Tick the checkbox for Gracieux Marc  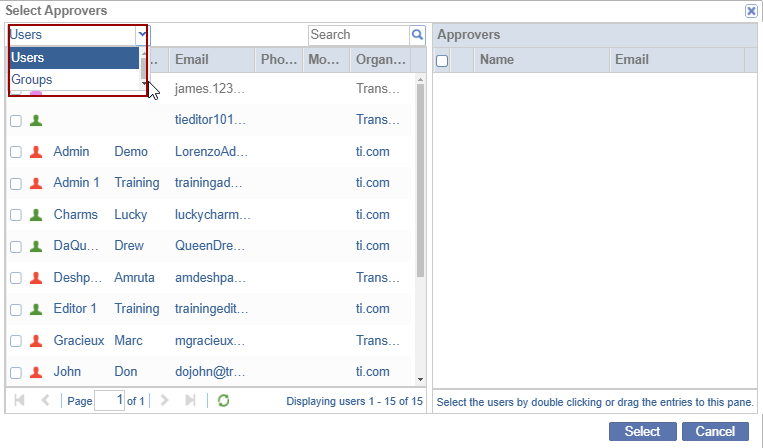[16, 341]
